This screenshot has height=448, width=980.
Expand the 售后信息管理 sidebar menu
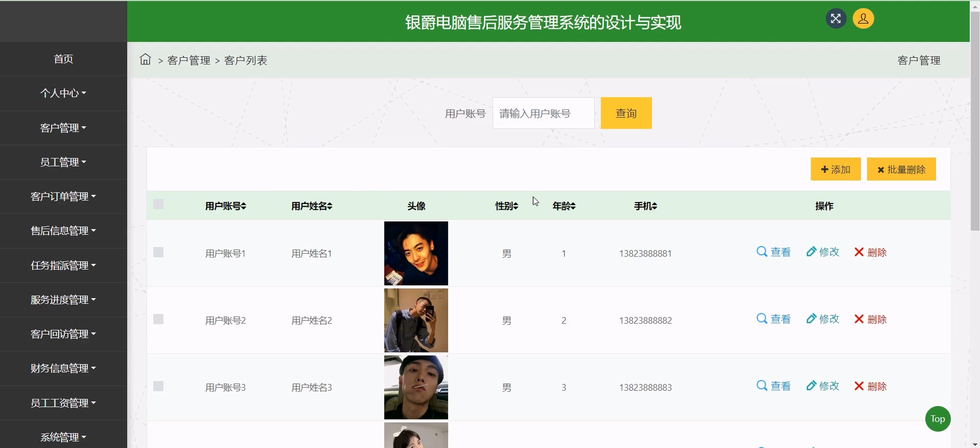(63, 230)
